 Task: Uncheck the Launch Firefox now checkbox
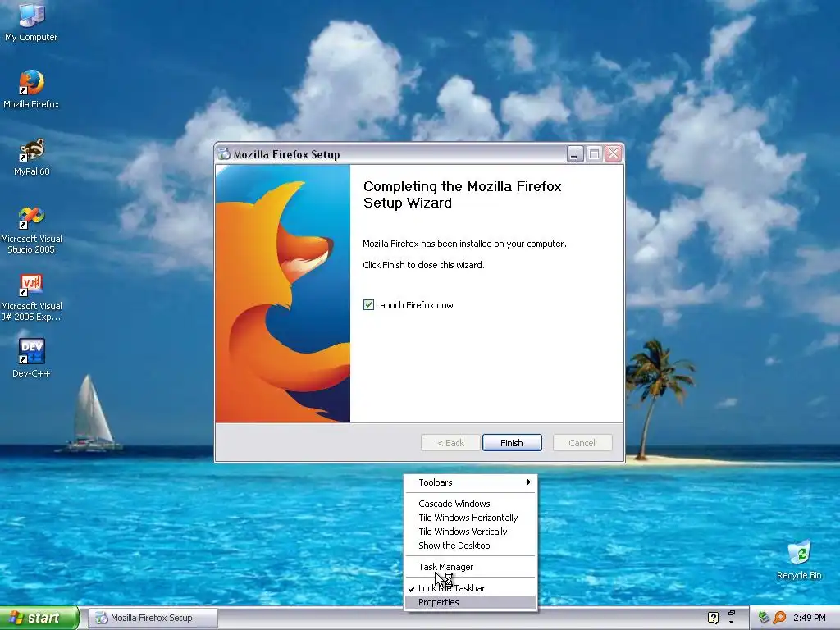pyautogui.click(x=368, y=305)
